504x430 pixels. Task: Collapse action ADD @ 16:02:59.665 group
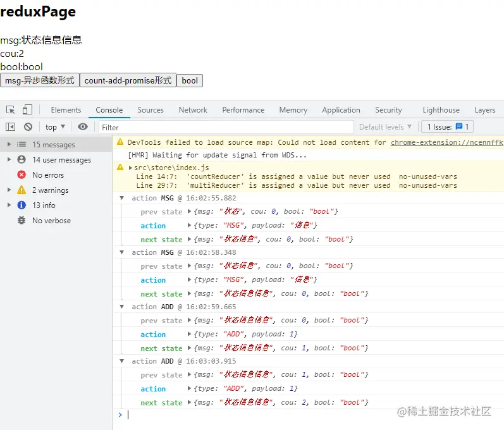(x=122, y=307)
